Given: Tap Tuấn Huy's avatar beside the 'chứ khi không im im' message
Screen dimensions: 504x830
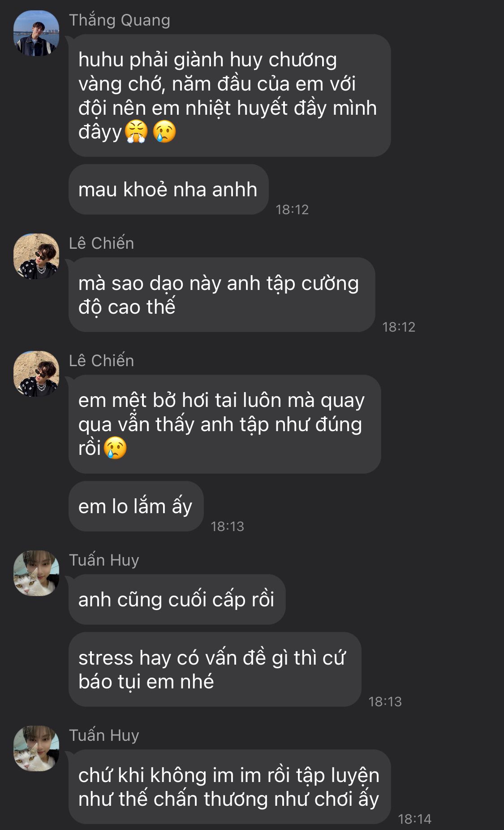Looking at the screenshot, I should 36,748.
